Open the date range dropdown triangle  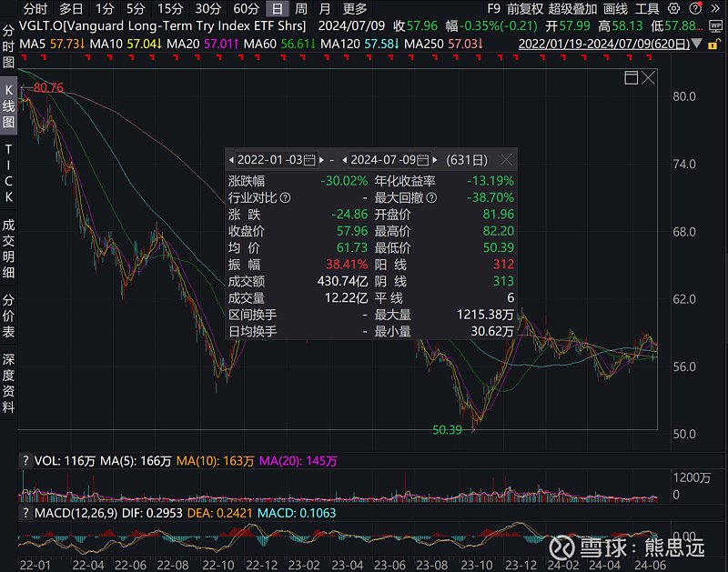tap(696, 44)
